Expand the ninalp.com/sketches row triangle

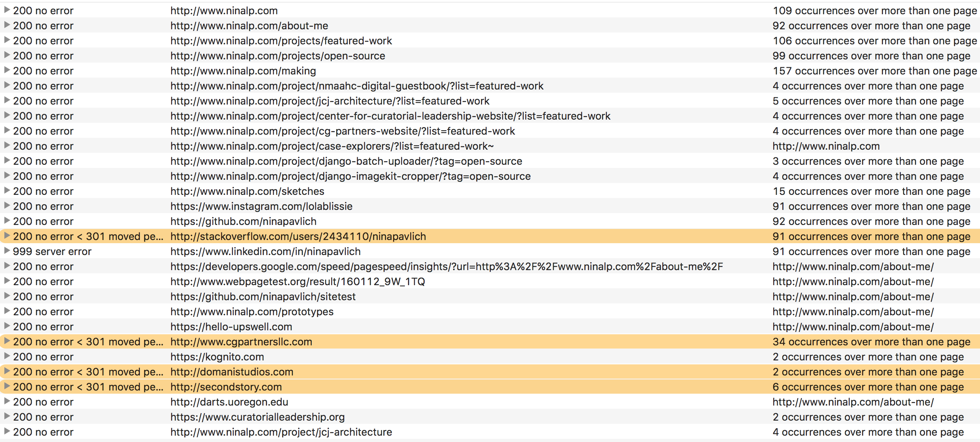coord(7,191)
